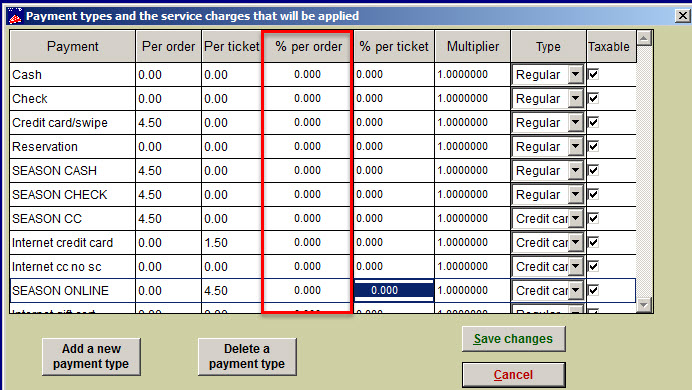Toggle Taxable for SEASON CC row

(x=594, y=218)
